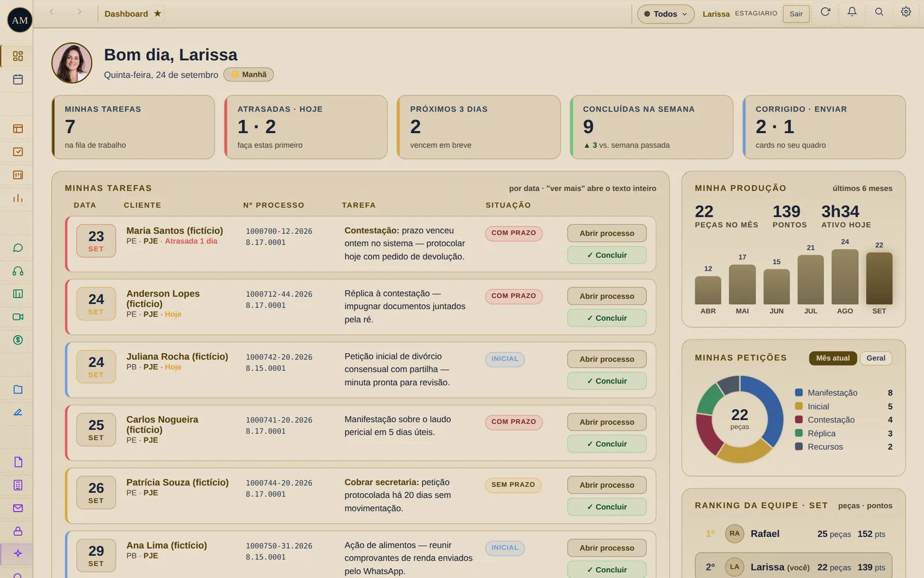Click the Contestação red legend swatch

(799, 420)
